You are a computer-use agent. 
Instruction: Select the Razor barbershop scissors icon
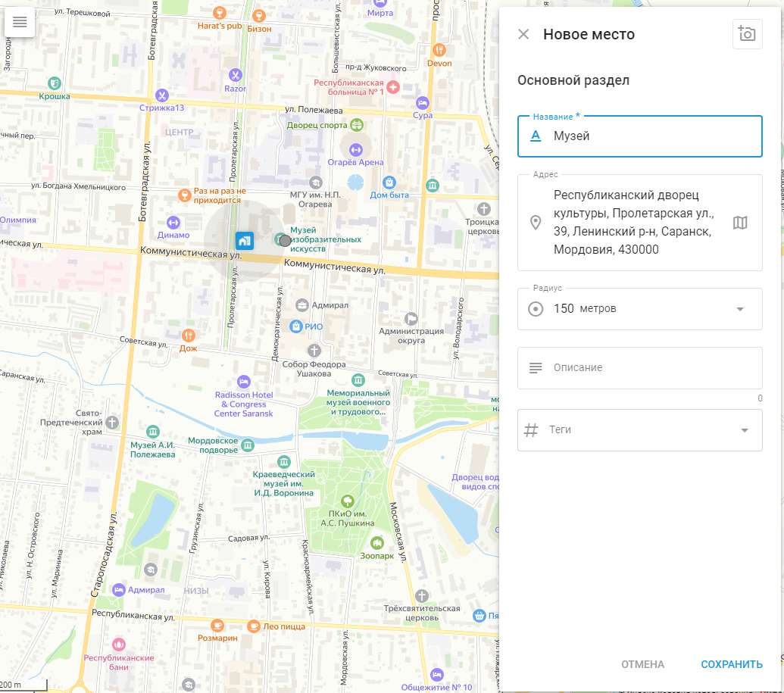[235, 76]
